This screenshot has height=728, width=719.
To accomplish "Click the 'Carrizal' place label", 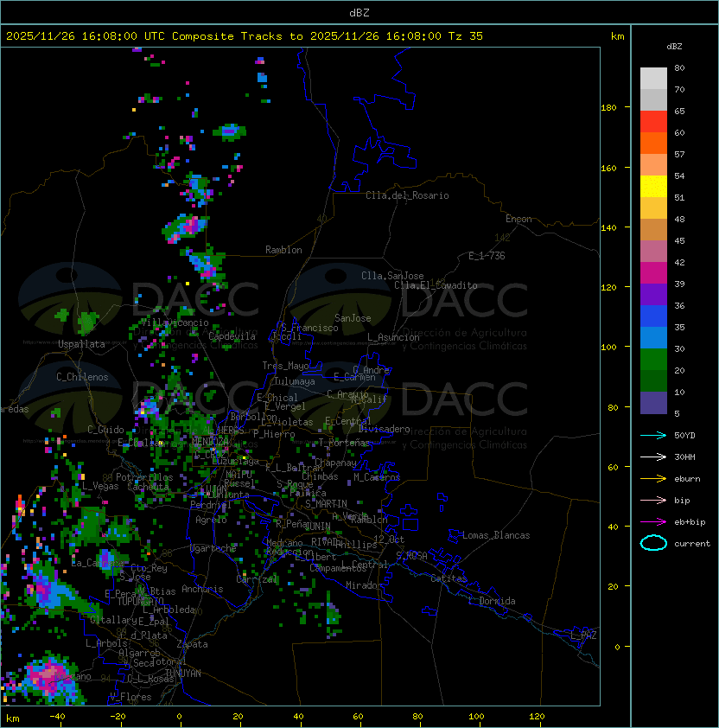I will point(256,579).
